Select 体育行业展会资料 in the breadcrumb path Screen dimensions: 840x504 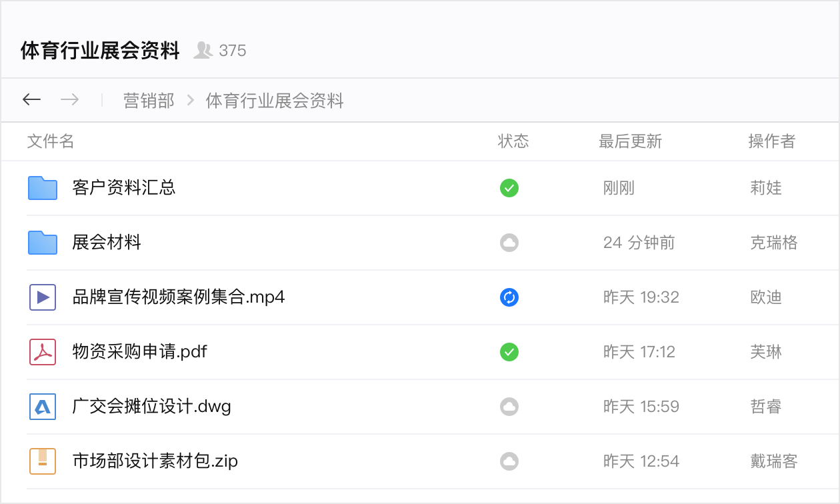[275, 101]
